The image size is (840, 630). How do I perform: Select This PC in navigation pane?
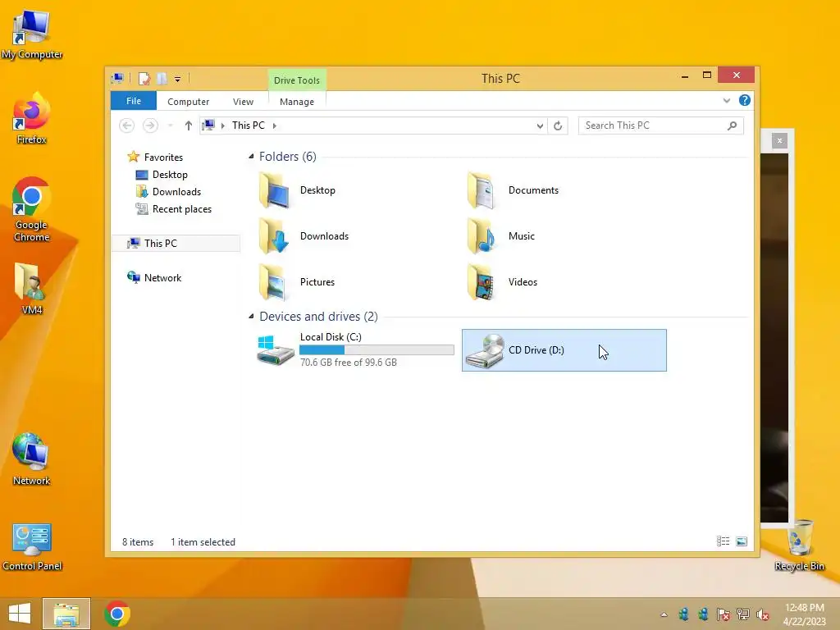tap(177, 243)
